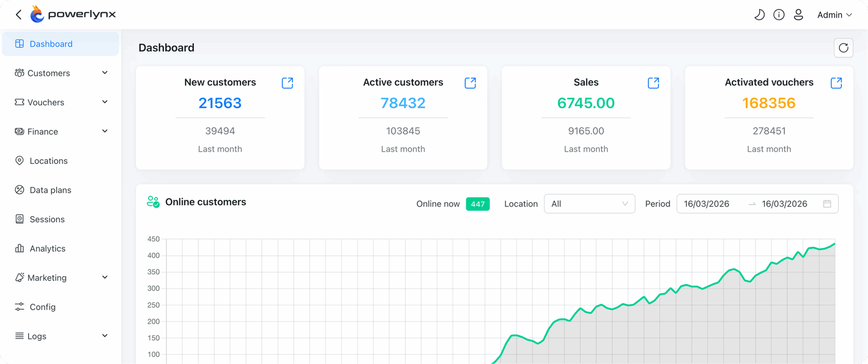Click the back arrow icon
This screenshot has height=364, width=868.
point(19,15)
